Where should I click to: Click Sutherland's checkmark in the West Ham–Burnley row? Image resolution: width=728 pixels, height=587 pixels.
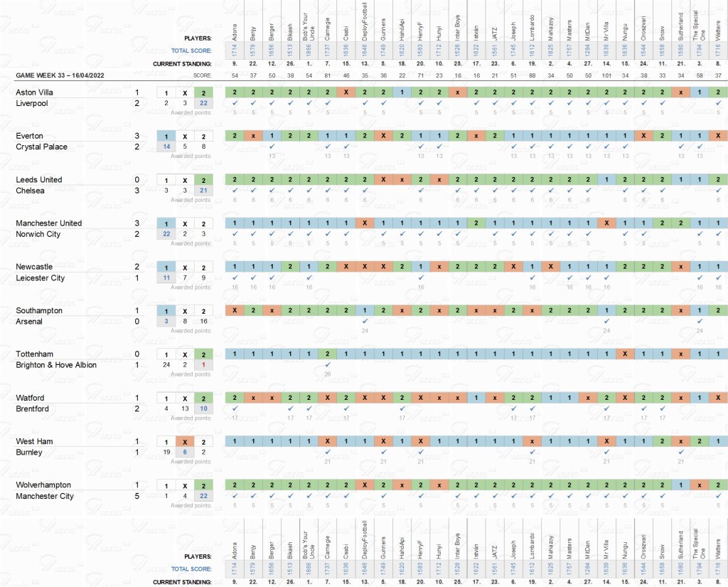click(680, 453)
